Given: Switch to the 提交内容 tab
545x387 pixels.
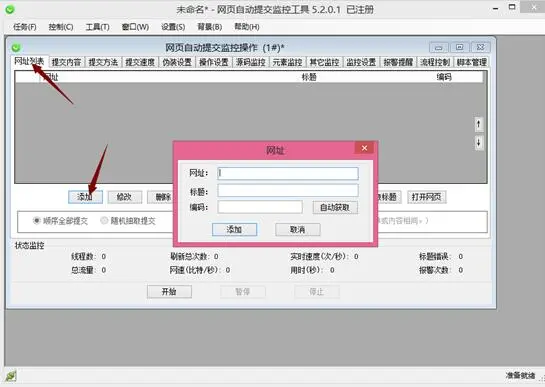Looking at the screenshot, I should pyautogui.click(x=66, y=62).
